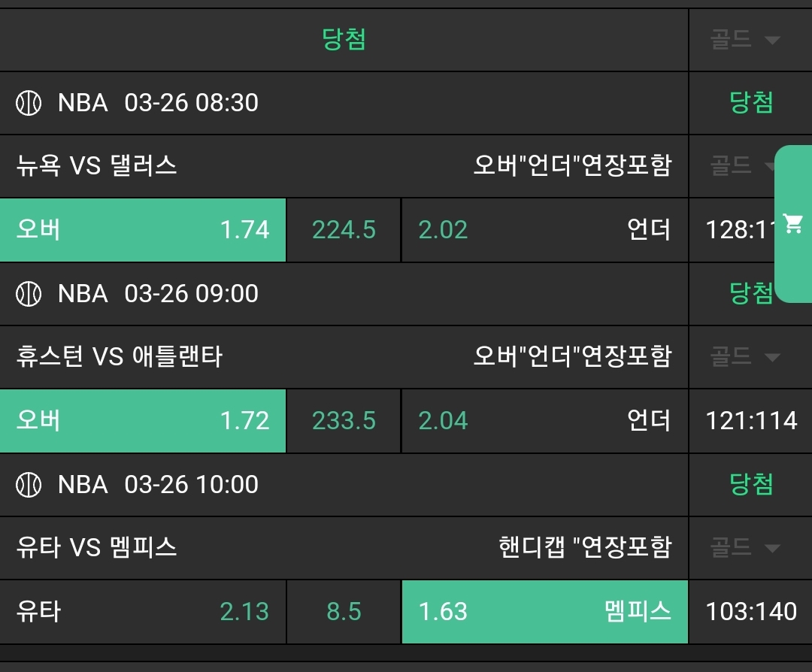Screen dimensions: 812x672
Task: Select 오버 1.74 for 뉴욕 VS 댈러스
Action: [x=143, y=230]
